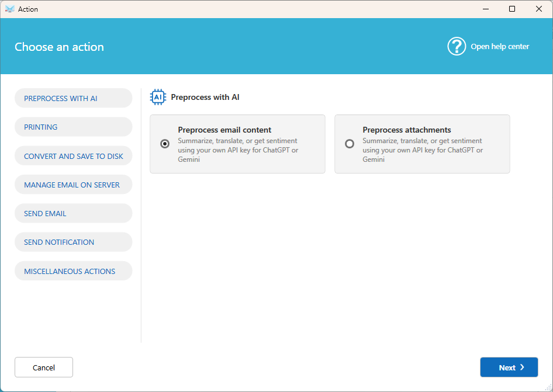Click the Preprocess attachments title text

[407, 130]
